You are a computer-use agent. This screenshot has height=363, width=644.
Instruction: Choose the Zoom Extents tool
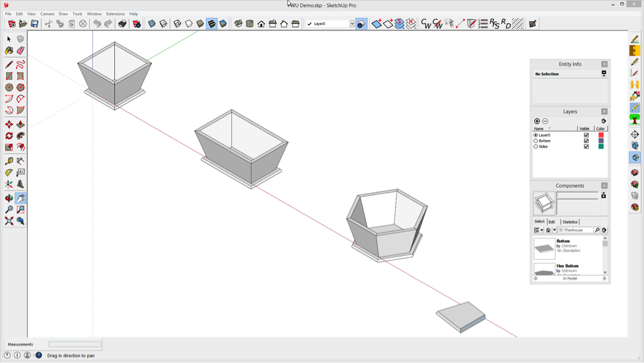pos(9,221)
